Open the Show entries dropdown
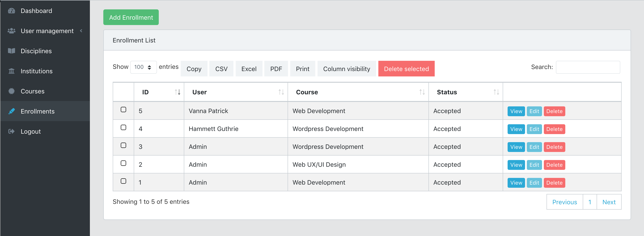The height and width of the screenshot is (236, 644). (144, 67)
